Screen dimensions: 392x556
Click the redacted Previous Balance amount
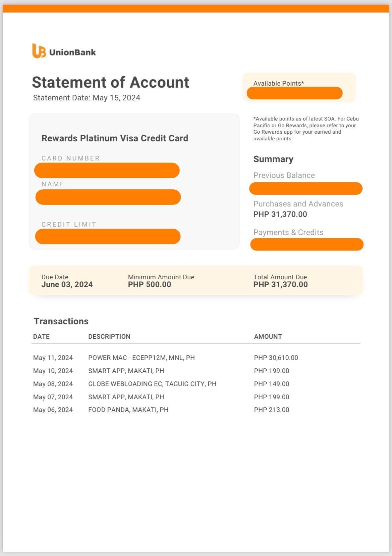306,188
